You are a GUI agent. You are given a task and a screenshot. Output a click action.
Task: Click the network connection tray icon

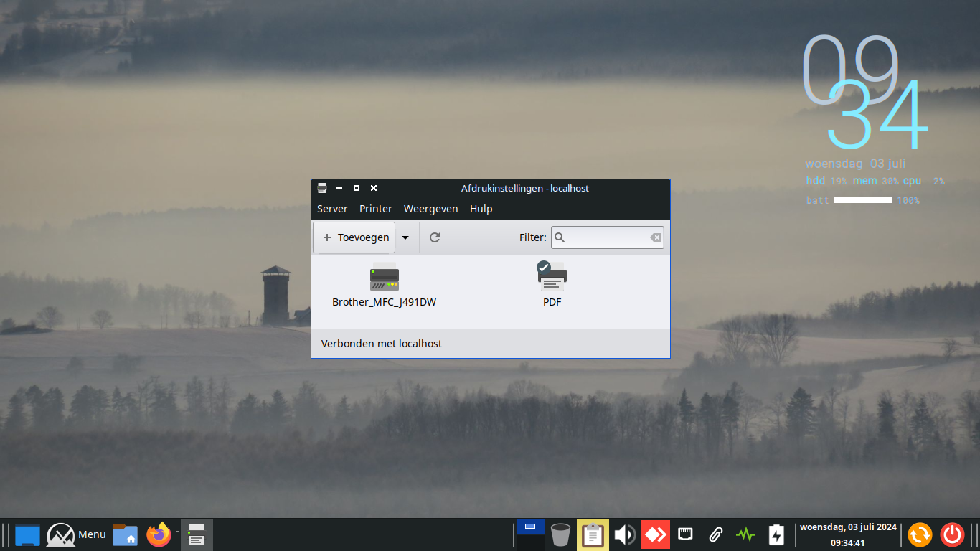(685, 534)
